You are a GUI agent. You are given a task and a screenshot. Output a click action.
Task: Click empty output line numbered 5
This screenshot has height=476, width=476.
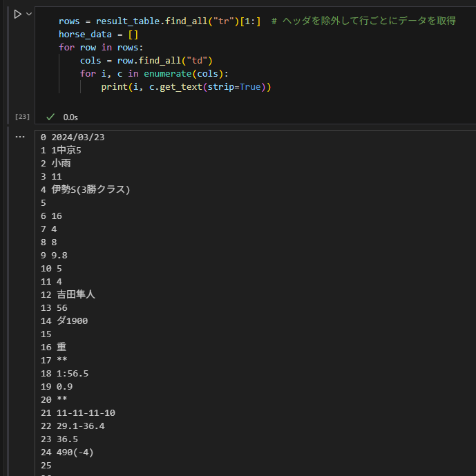click(x=44, y=203)
